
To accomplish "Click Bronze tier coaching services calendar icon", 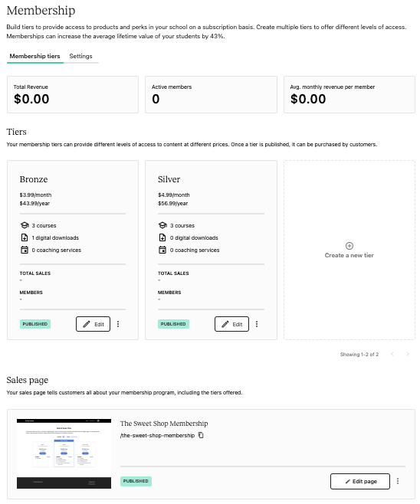I will pos(25,250).
